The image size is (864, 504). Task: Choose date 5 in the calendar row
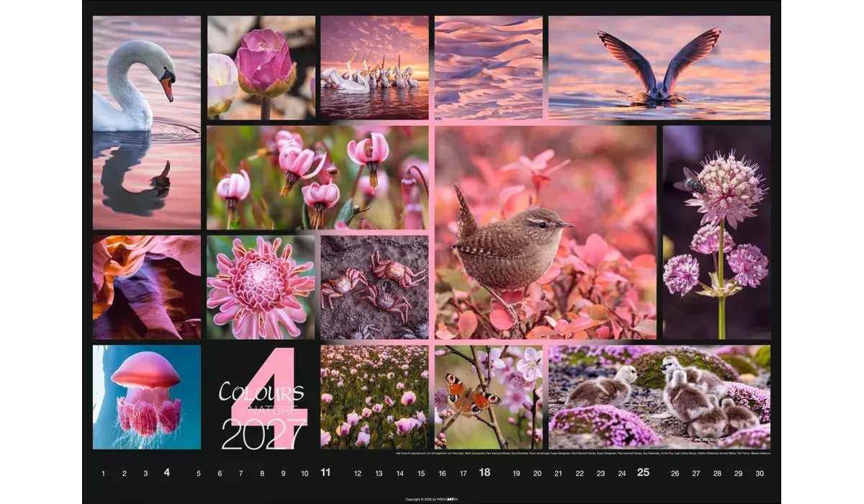coord(199,473)
